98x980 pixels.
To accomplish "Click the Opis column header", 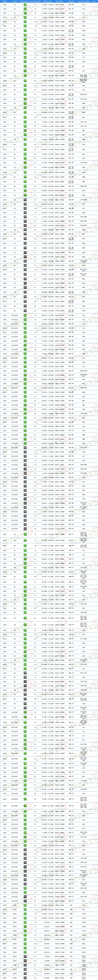I will (94, 2).
